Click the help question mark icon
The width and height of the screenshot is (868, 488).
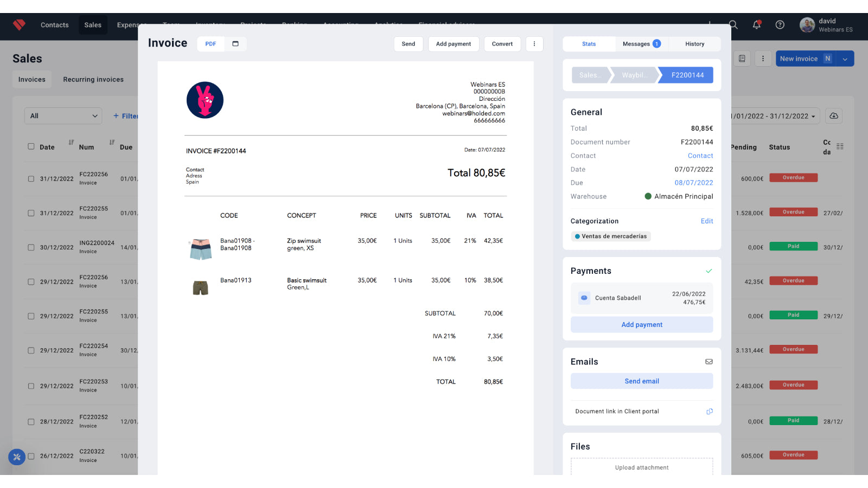[x=780, y=24]
